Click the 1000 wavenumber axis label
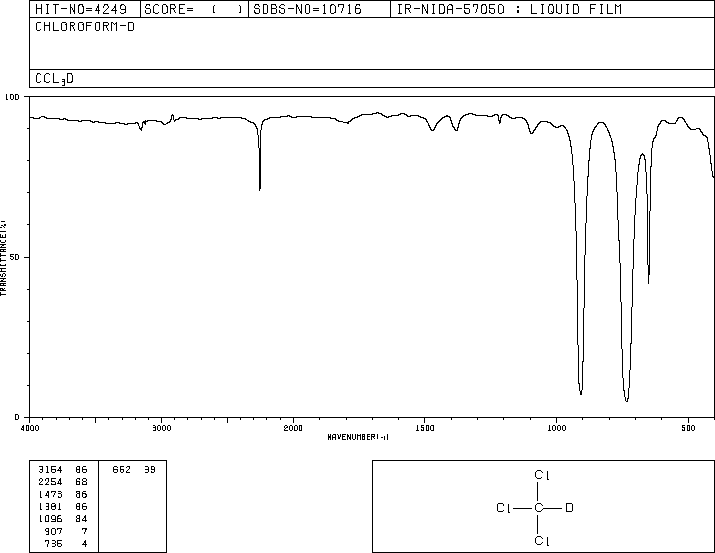This screenshot has width=715, height=553. coord(556,428)
